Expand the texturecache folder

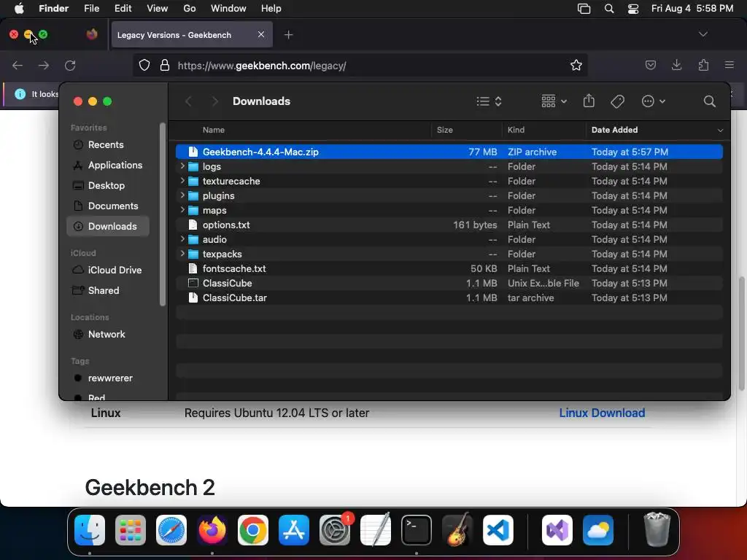182,181
